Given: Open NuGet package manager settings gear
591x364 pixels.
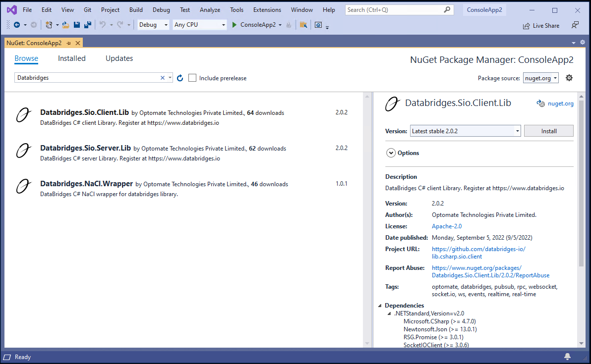Looking at the screenshot, I should (569, 78).
